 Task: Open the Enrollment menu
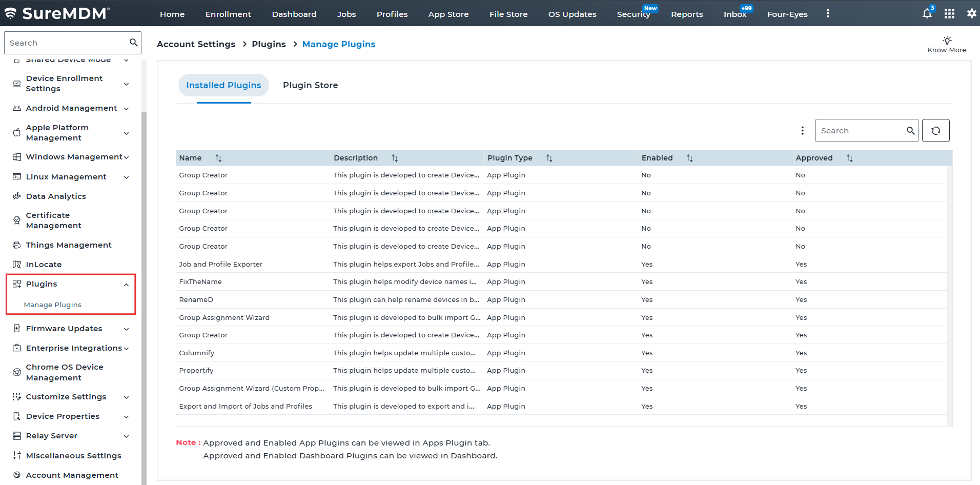[x=228, y=14]
